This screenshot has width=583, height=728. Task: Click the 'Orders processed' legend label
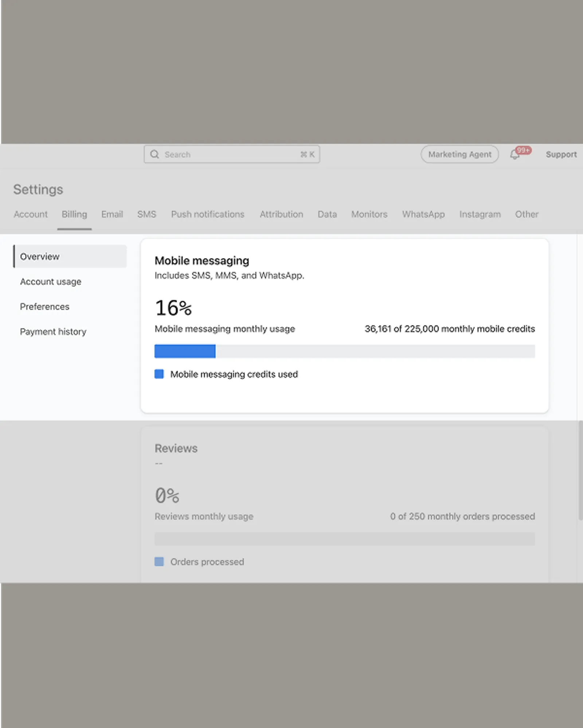click(207, 562)
